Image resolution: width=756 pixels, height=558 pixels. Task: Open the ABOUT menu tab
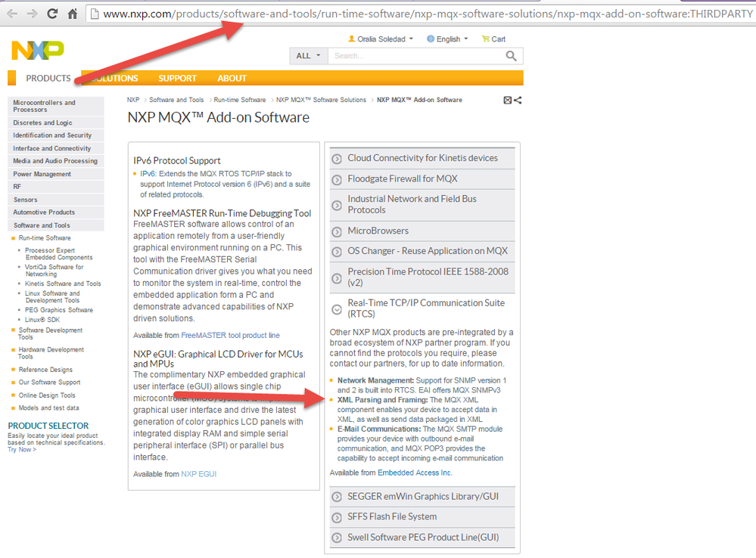click(232, 78)
